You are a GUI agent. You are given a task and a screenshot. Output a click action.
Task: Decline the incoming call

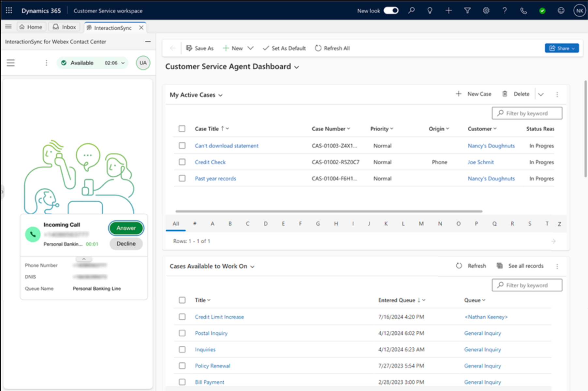point(126,244)
